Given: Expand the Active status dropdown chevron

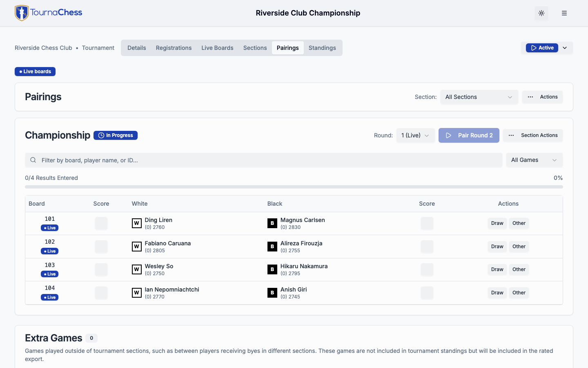Looking at the screenshot, I should coord(565,48).
